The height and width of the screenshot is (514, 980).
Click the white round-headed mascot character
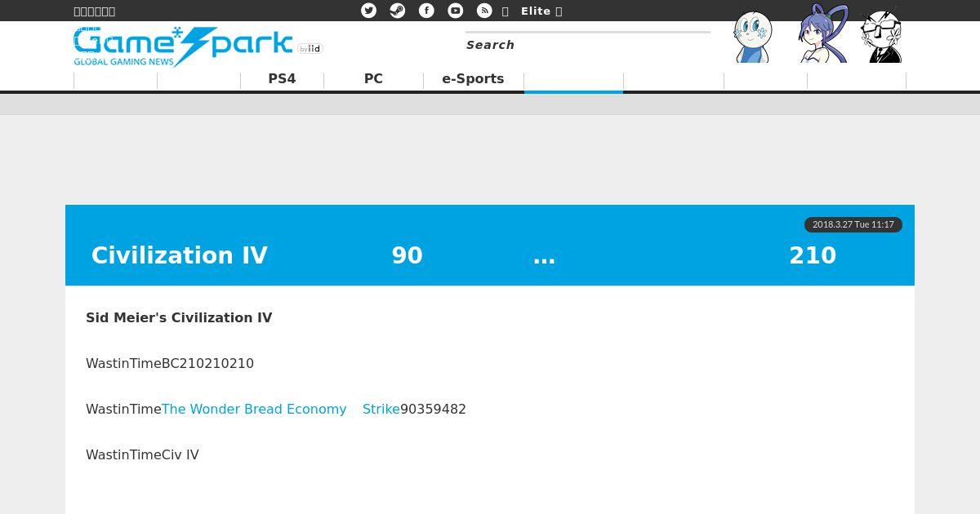pyautogui.click(x=752, y=37)
